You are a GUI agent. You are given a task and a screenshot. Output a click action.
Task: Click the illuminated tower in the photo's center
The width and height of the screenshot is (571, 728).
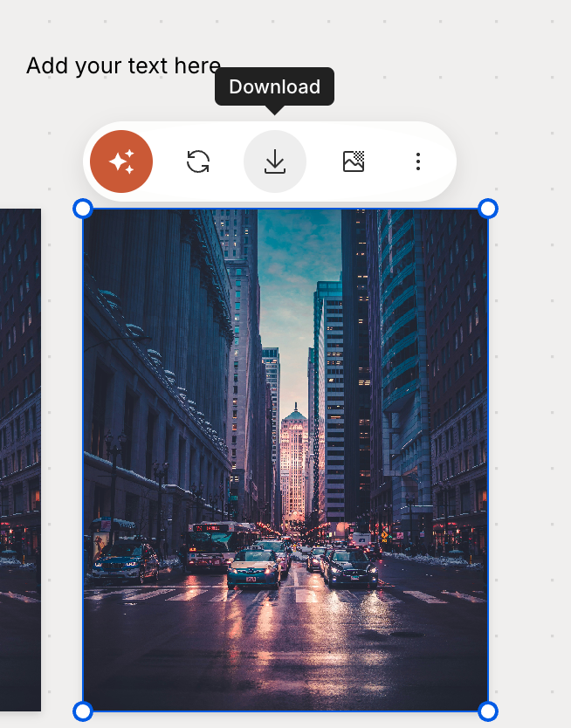(294, 463)
